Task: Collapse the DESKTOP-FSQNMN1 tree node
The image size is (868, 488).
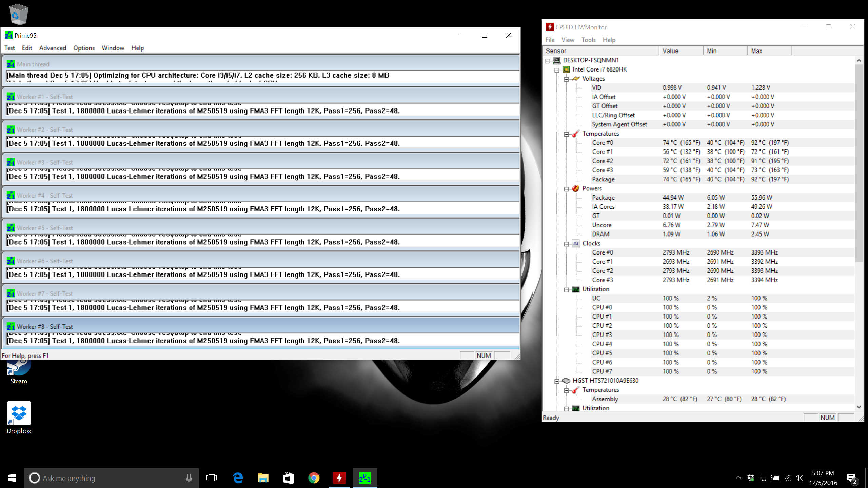Action: point(547,61)
